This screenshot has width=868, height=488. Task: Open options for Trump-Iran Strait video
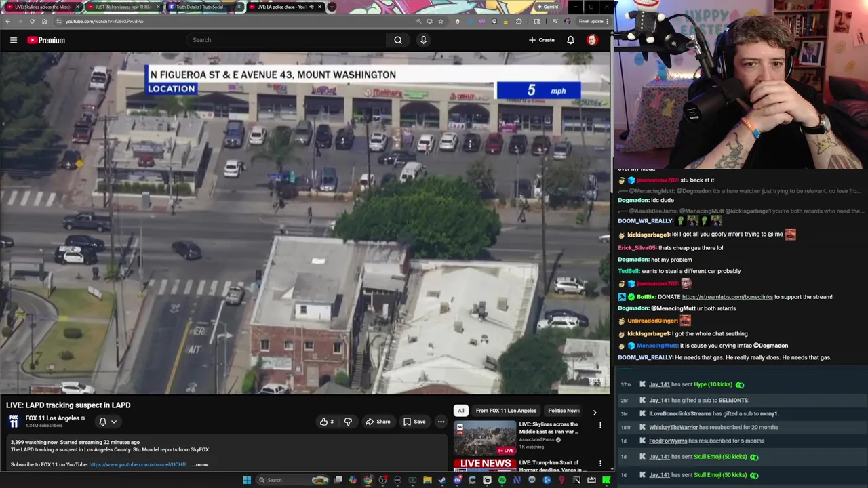pyautogui.click(x=600, y=464)
